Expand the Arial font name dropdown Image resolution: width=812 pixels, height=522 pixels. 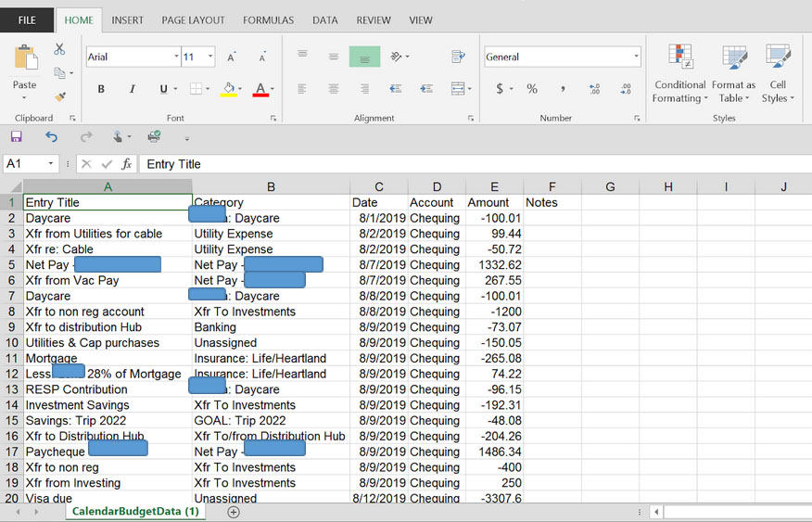click(176, 57)
